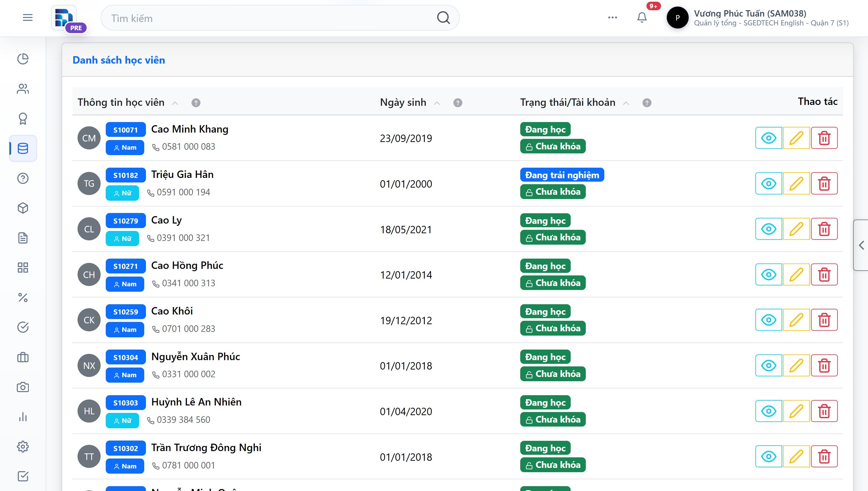Open the grid apps sidebar icon

coord(23,268)
